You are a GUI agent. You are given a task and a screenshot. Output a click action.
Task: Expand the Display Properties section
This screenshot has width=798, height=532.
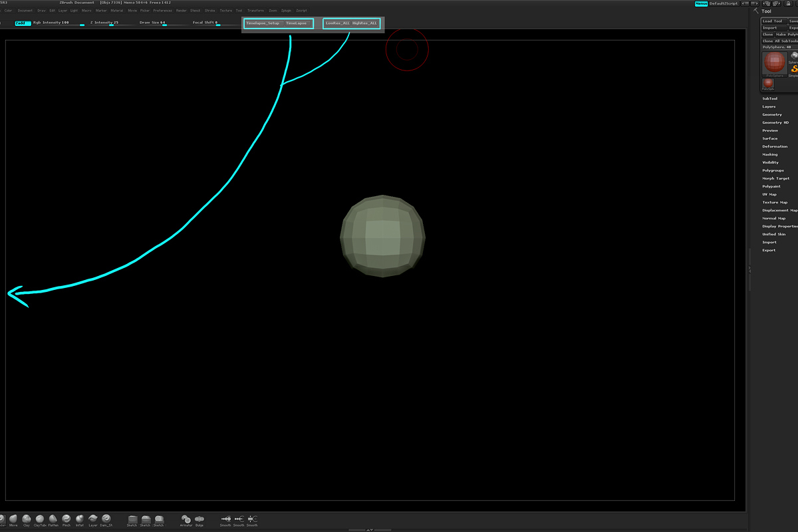pyautogui.click(x=779, y=226)
